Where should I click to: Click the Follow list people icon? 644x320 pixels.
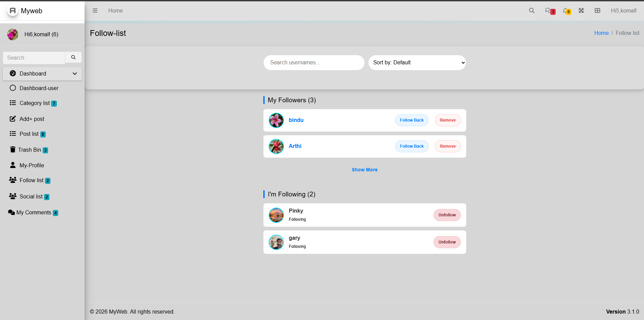[13, 180]
